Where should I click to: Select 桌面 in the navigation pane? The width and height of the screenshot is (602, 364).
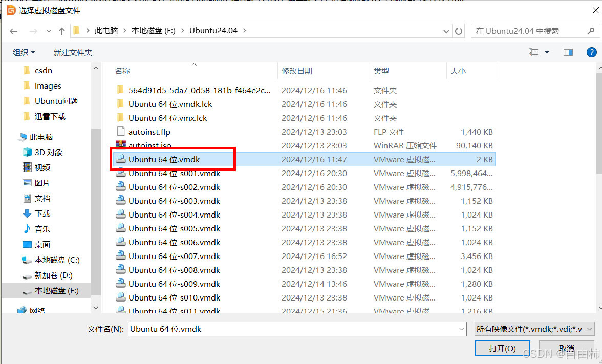click(42, 245)
